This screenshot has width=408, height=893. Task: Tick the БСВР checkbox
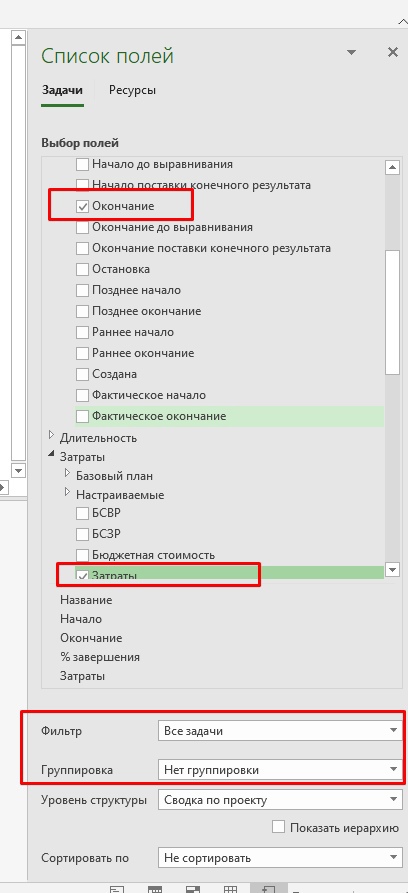click(x=83, y=513)
